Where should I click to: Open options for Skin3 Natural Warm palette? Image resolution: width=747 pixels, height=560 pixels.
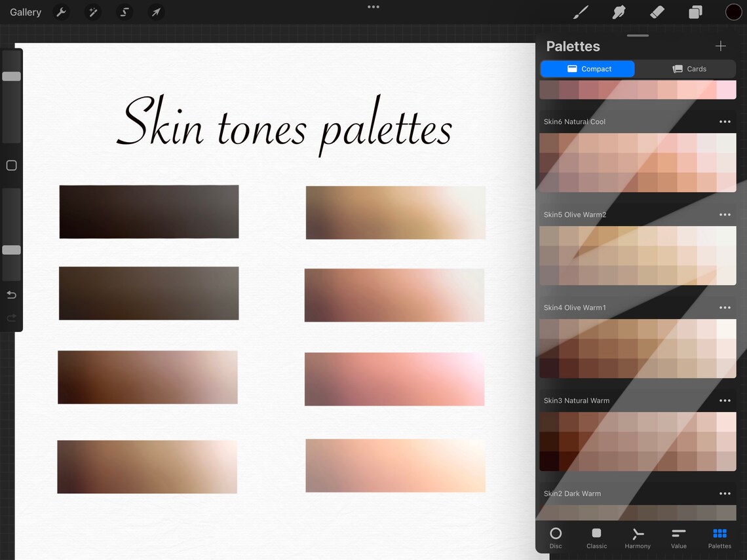tap(725, 400)
